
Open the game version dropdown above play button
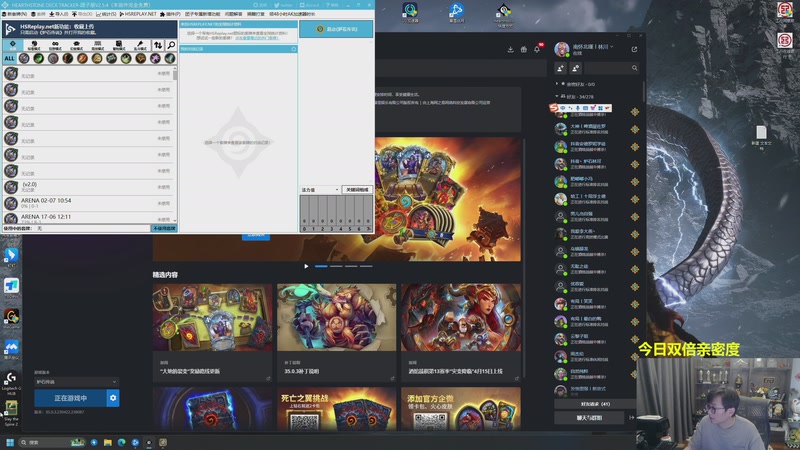(77, 382)
